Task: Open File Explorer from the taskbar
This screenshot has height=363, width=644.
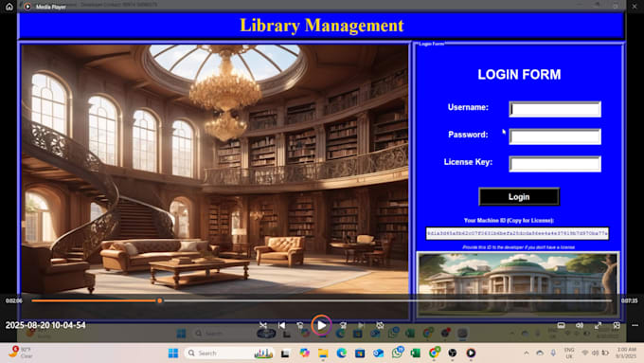Action: tap(323, 354)
